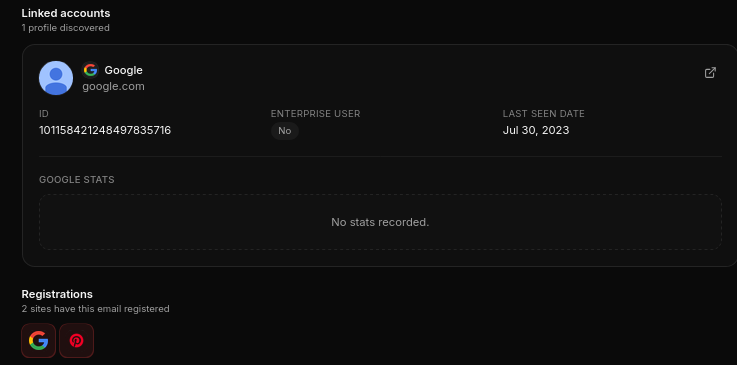
Task: Click the "No stats recorded." placeholder box
Action: (x=380, y=222)
